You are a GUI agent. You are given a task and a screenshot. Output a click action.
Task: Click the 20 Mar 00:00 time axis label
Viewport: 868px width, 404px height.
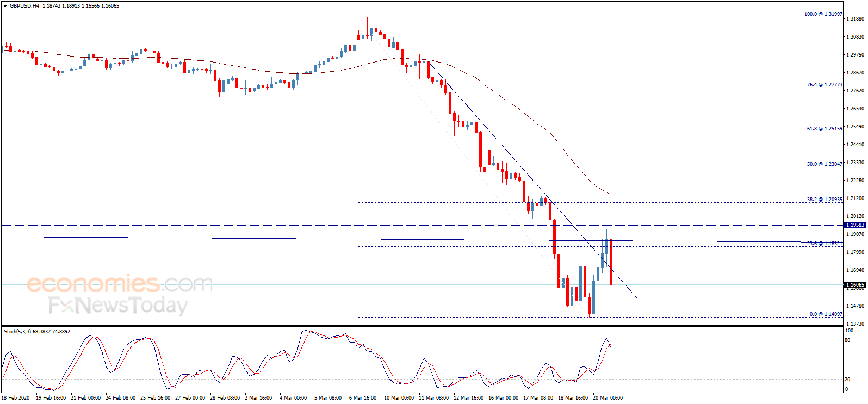607,398
